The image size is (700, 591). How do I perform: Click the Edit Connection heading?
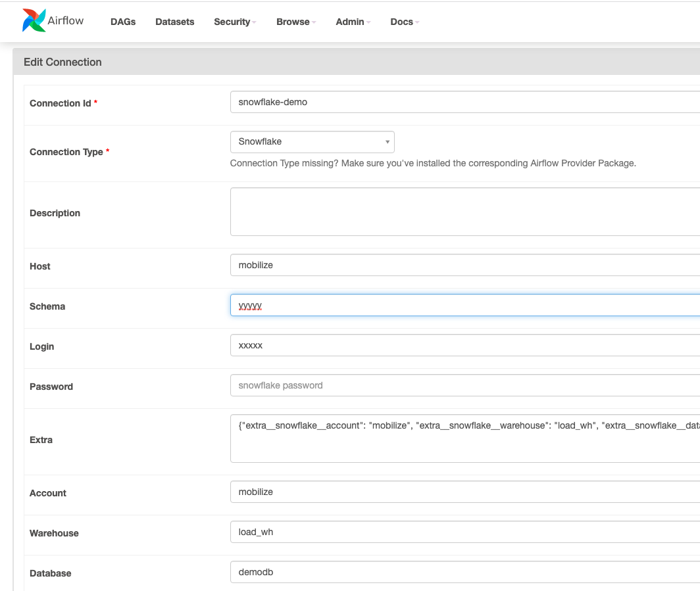(x=63, y=62)
